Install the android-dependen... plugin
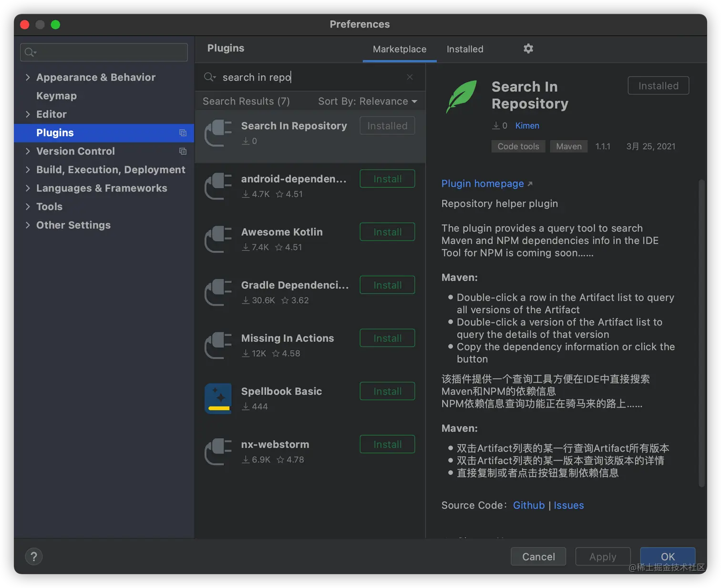Screen dimensions: 721x588 [387, 179]
